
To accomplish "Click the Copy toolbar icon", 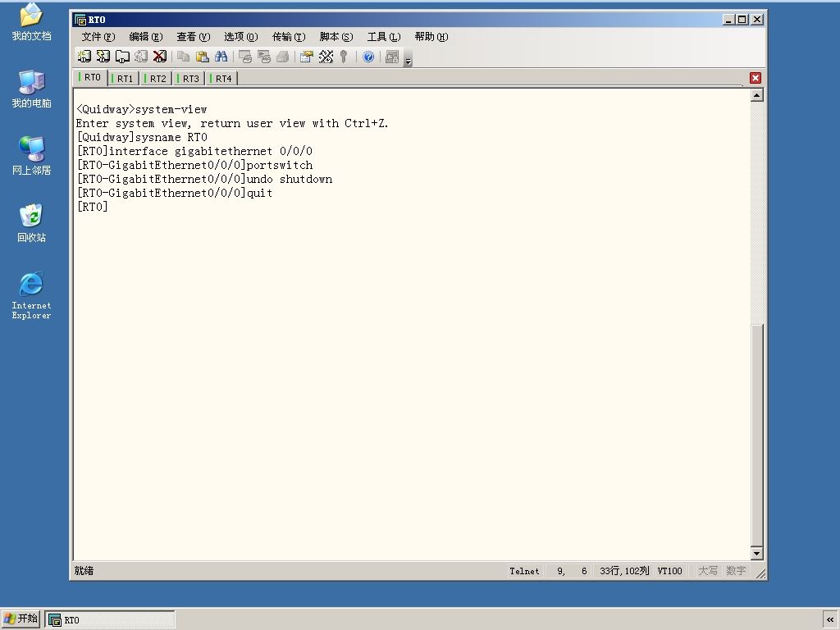I will point(183,57).
